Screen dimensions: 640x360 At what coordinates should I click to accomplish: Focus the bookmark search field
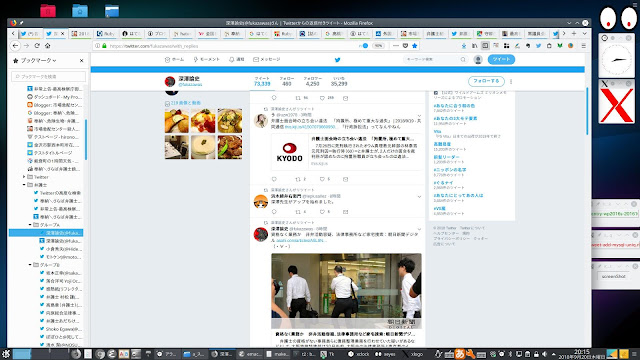click(49, 76)
